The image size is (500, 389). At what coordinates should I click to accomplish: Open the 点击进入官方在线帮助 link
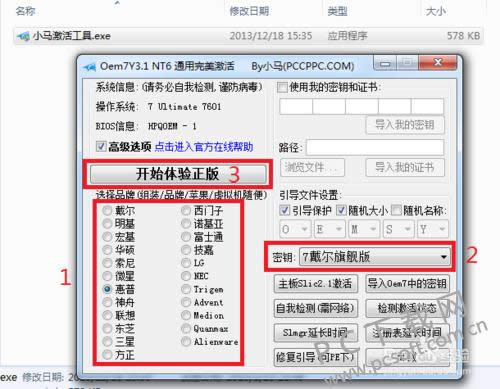point(204,147)
